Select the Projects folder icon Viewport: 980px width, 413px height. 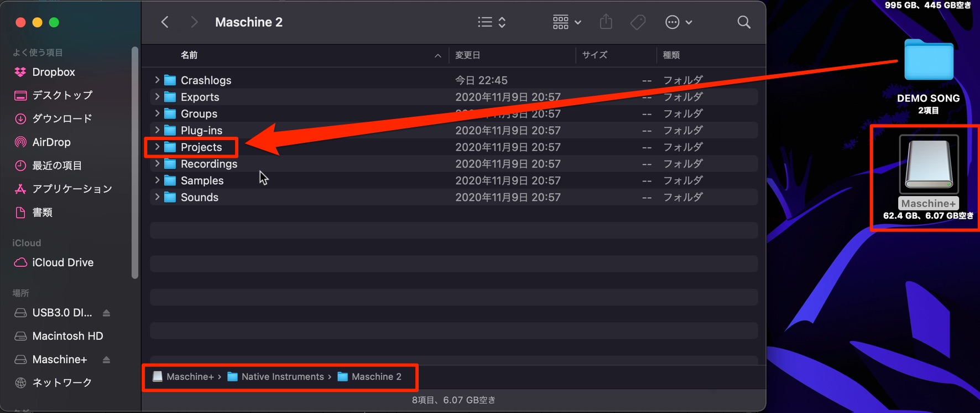coord(170,147)
